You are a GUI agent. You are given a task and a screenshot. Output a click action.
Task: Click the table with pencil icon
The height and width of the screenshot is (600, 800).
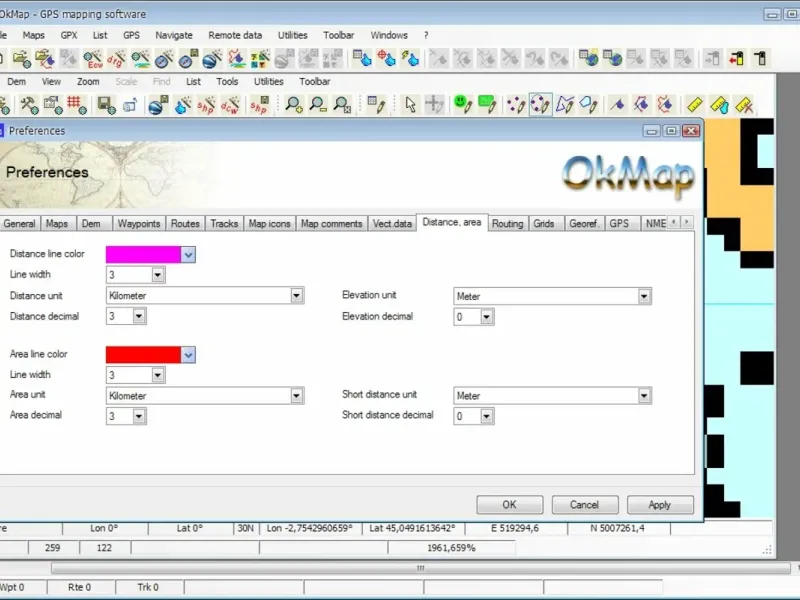(x=376, y=105)
